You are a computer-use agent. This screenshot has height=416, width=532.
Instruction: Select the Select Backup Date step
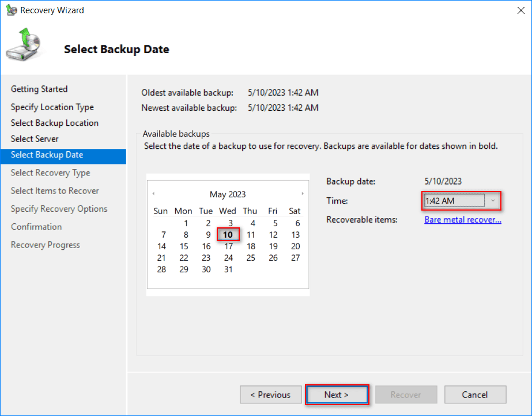coord(47,155)
